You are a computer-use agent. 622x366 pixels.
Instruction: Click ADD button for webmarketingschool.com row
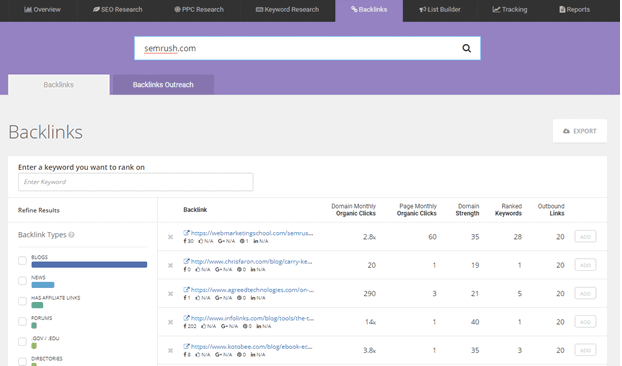[x=585, y=237]
